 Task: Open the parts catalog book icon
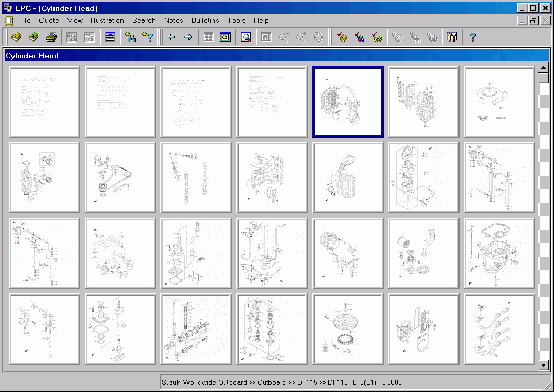point(17,36)
